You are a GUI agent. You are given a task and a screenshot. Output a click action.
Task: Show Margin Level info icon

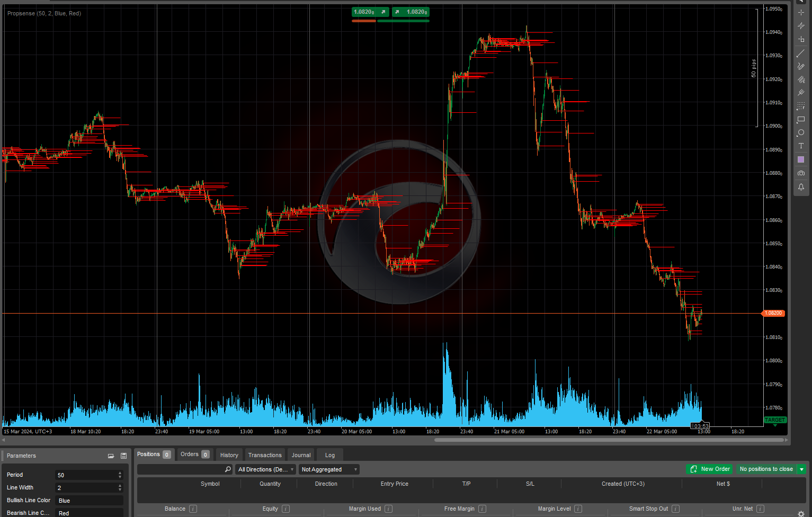click(x=578, y=509)
